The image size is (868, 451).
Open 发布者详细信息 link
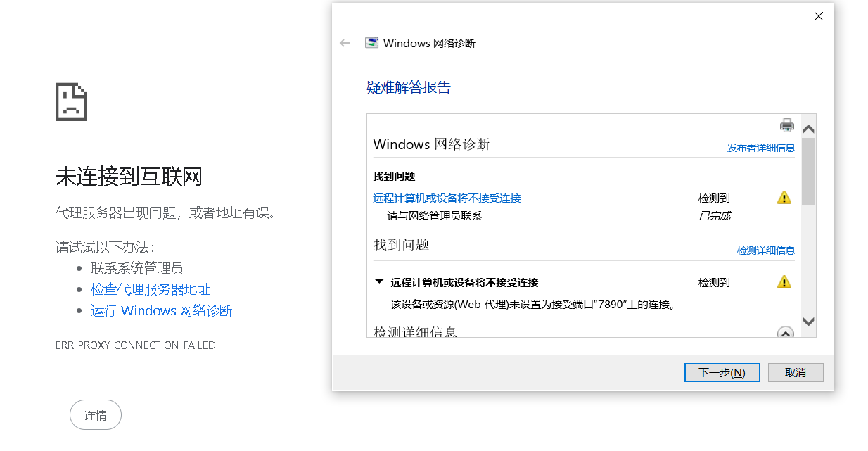click(x=761, y=148)
